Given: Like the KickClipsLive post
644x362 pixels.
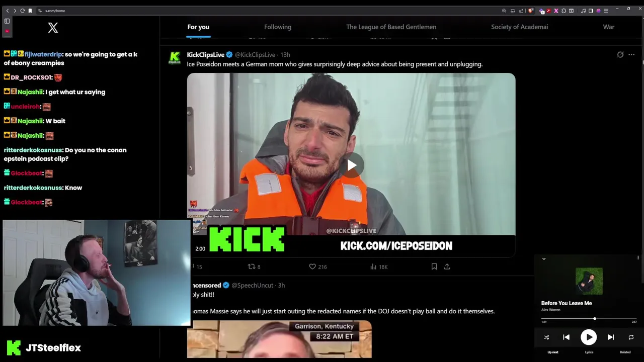Looking at the screenshot, I should 317,267.
